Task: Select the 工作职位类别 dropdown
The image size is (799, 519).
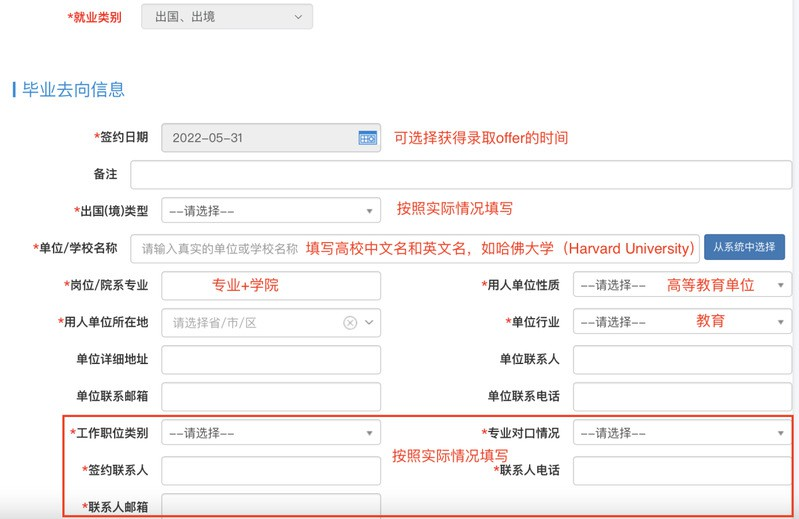Action: [x=271, y=433]
